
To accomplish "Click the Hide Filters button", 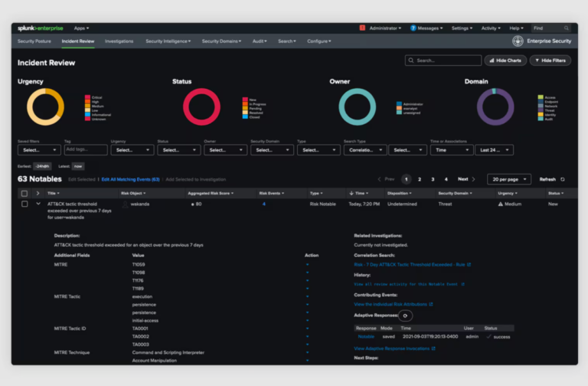I will [550, 61].
